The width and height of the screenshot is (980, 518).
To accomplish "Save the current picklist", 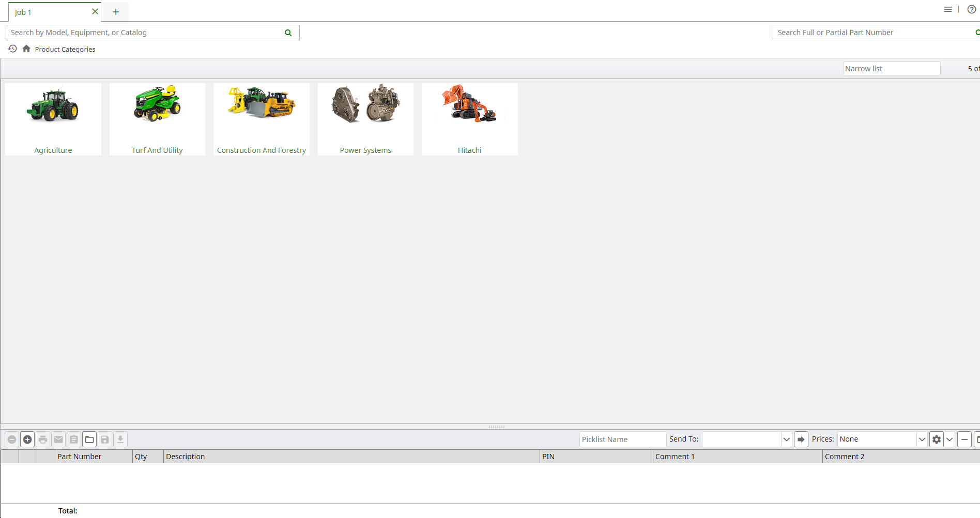I will (x=105, y=439).
